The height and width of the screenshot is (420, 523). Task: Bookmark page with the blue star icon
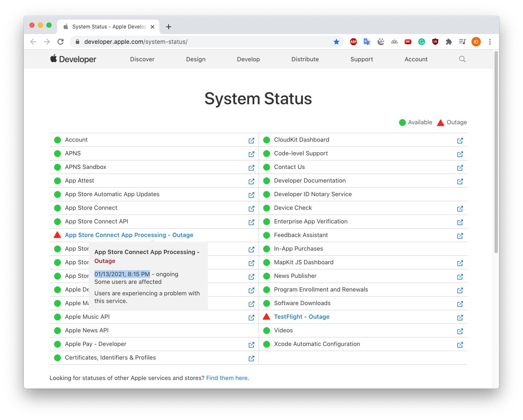coord(336,42)
